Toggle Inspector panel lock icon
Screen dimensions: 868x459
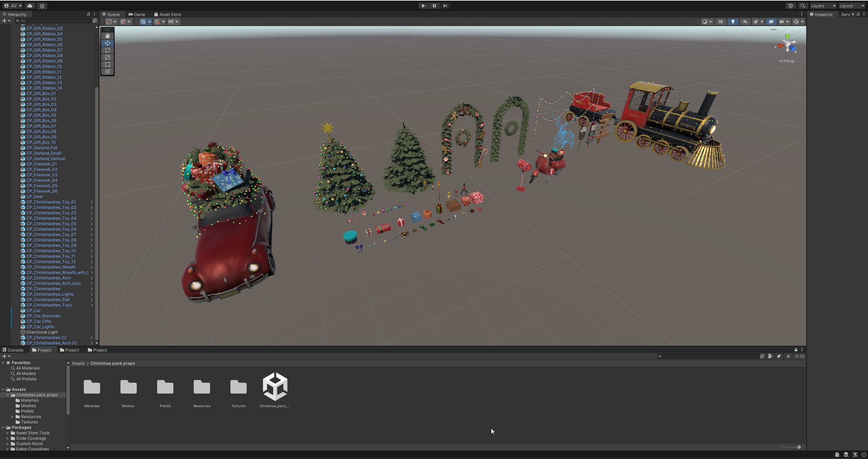click(858, 14)
